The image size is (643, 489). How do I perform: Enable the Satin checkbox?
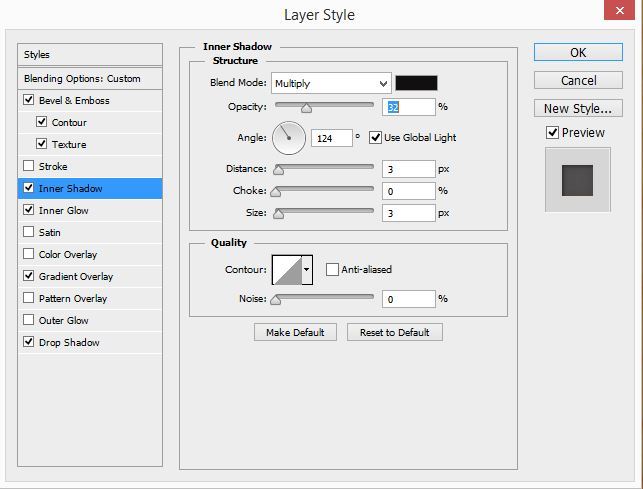click(28, 232)
